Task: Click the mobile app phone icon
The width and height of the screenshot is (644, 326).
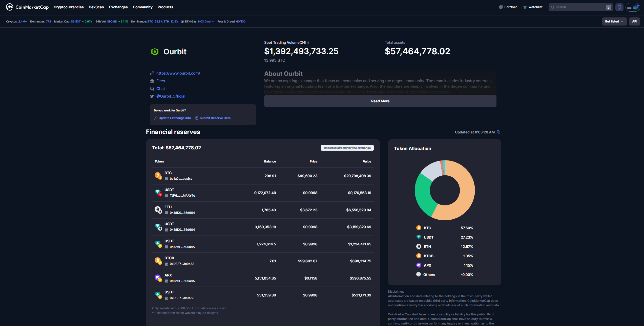Action: 619,7
